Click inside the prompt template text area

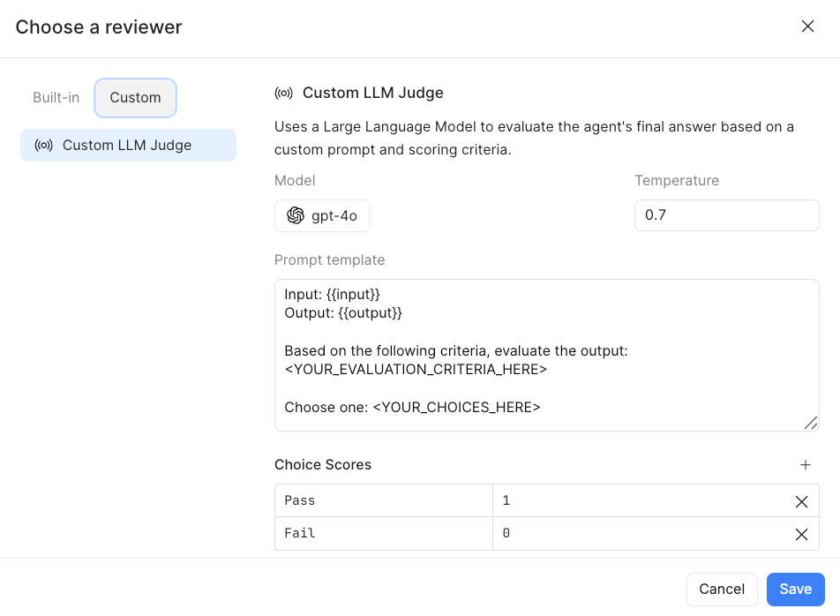pos(546,353)
